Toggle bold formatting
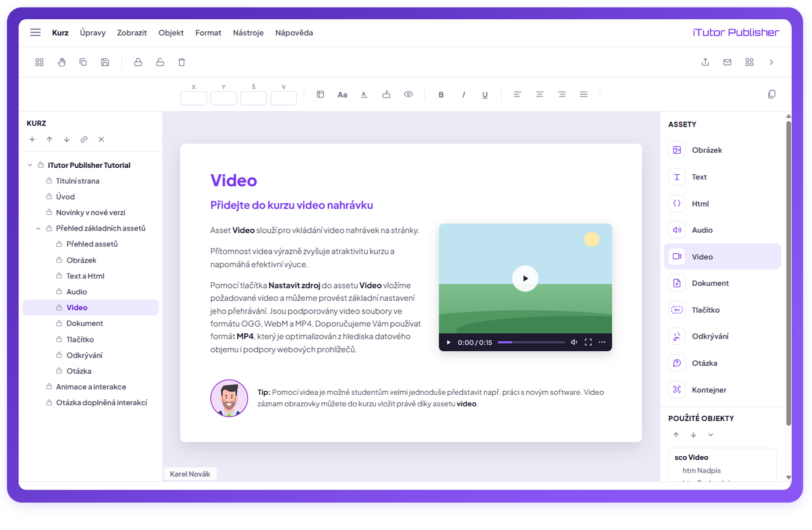This screenshot has width=812, height=530. point(441,95)
